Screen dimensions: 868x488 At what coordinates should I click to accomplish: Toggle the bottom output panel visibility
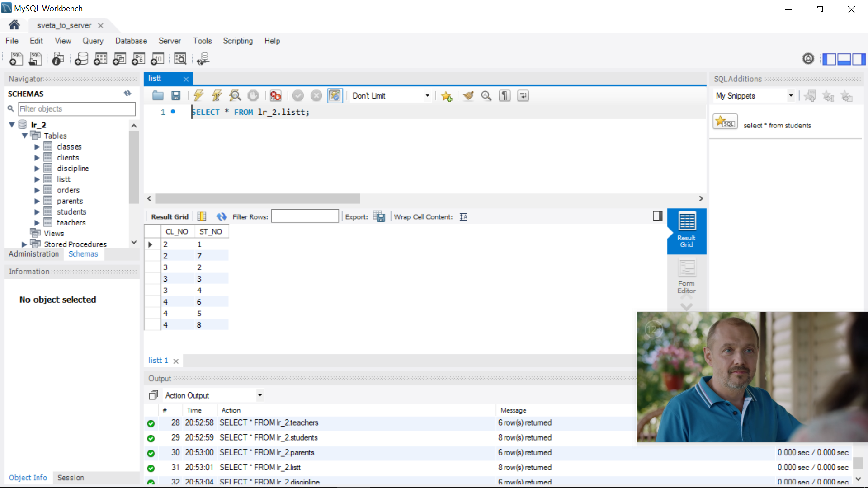click(x=844, y=59)
